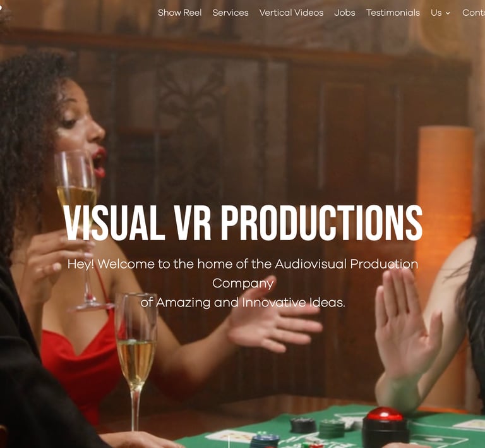Image resolution: width=485 pixels, height=448 pixels.
Task: Open the Jobs page link
Action: (x=345, y=13)
